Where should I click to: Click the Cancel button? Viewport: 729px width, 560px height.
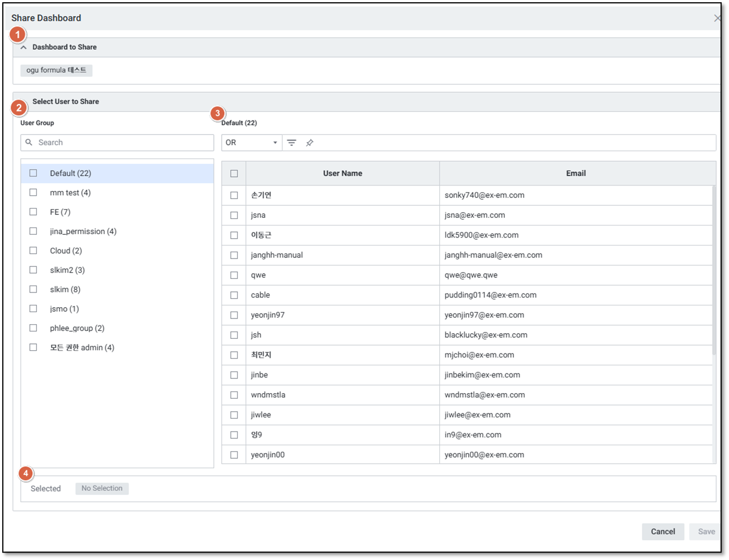[x=662, y=532]
